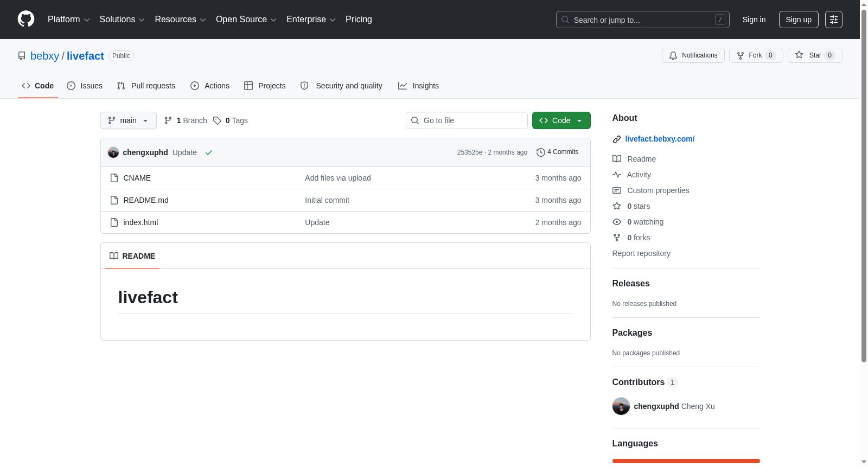Click the link icon beside livefact.bebxy.com
This screenshot has width=868, height=467.
pos(617,139)
